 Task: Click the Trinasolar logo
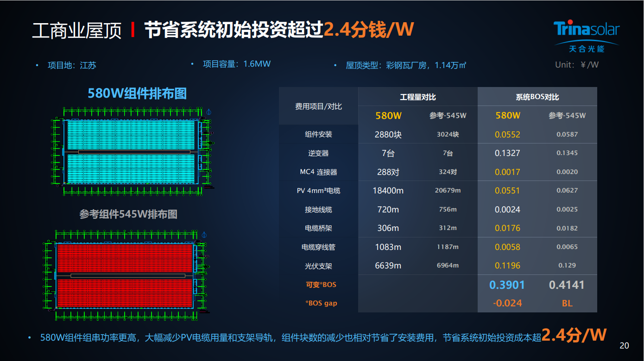pos(586,35)
